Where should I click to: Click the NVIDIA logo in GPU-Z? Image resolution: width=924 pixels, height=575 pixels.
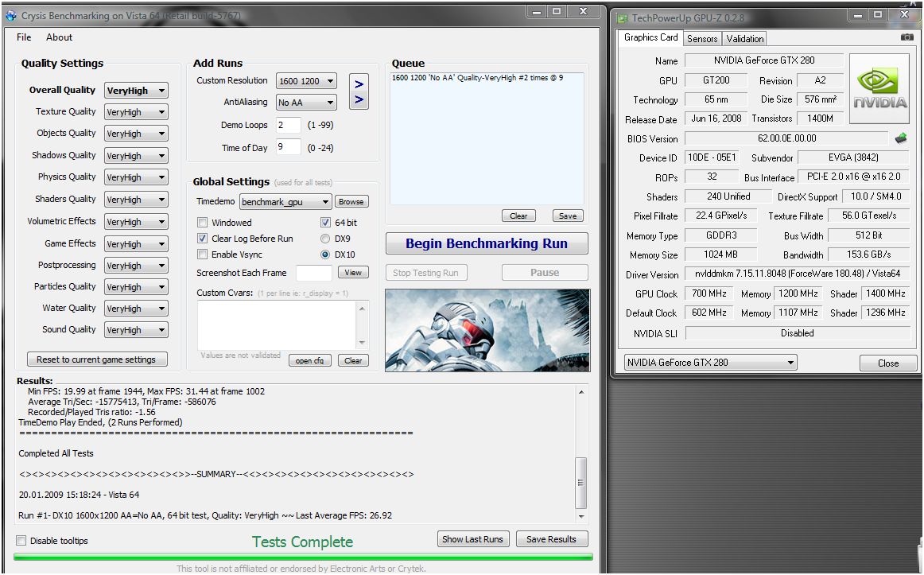pos(879,88)
